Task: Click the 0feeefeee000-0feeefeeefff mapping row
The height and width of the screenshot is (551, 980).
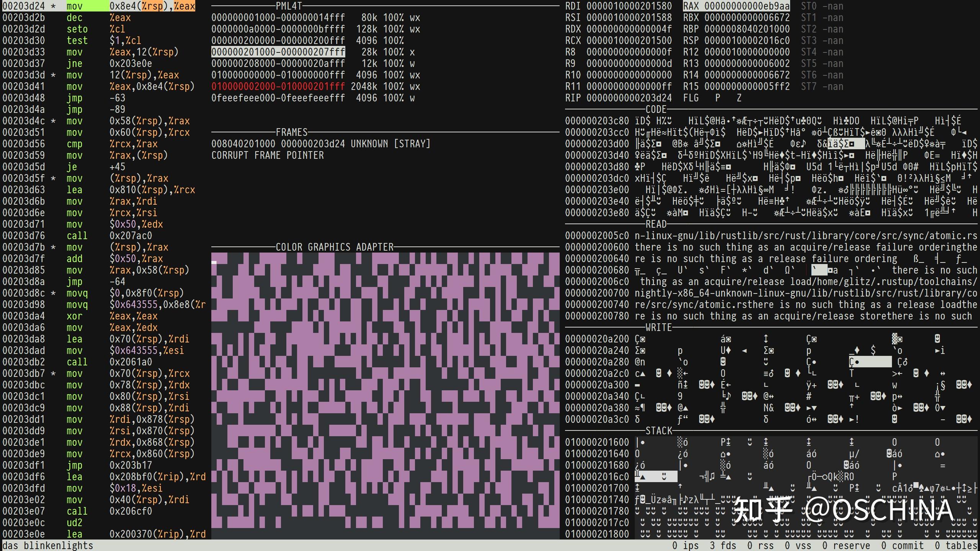Action: tap(313, 98)
